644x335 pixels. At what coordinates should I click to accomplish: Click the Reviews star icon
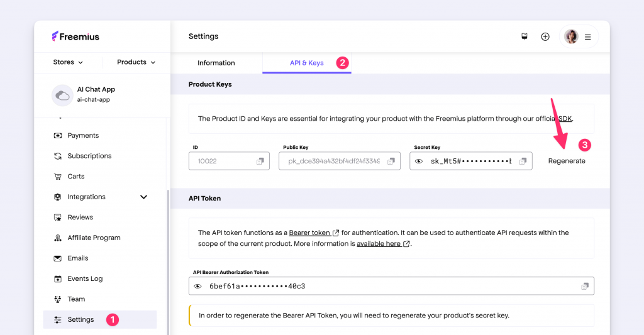pos(58,217)
